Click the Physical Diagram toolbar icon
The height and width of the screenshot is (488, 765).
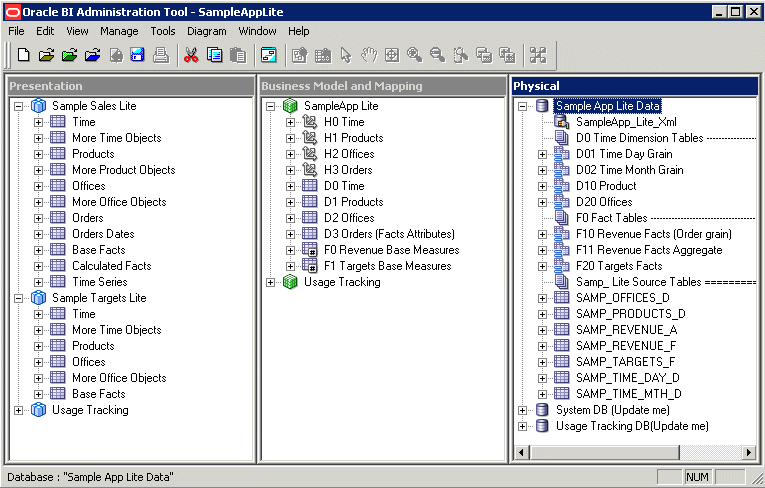pyautogui.click(x=268, y=55)
